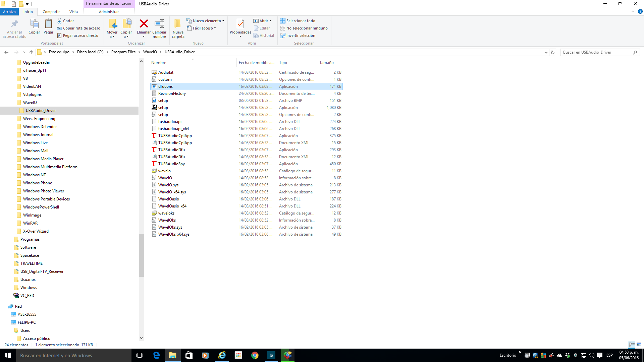Create a Nueva carpeta
Viewport: 644px width, 362px height.
point(178,28)
